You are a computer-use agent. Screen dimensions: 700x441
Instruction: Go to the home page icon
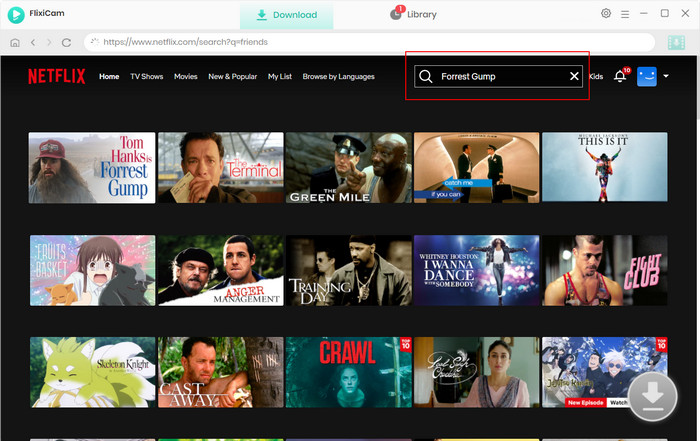click(x=15, y=42)
